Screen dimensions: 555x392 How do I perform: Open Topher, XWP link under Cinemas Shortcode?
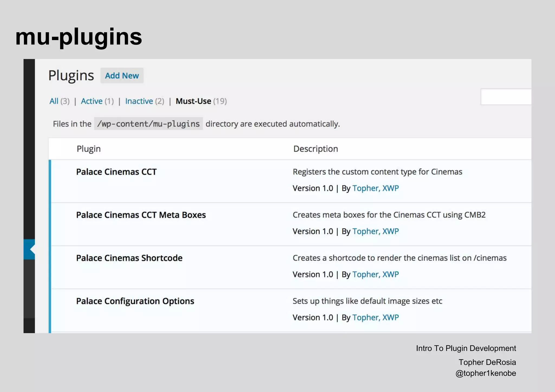click(375, 274)
